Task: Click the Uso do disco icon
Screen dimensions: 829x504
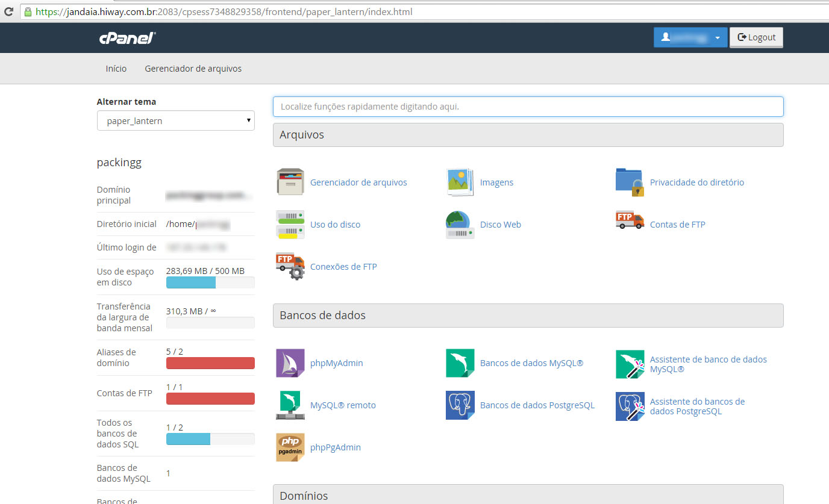Action: 290,224
